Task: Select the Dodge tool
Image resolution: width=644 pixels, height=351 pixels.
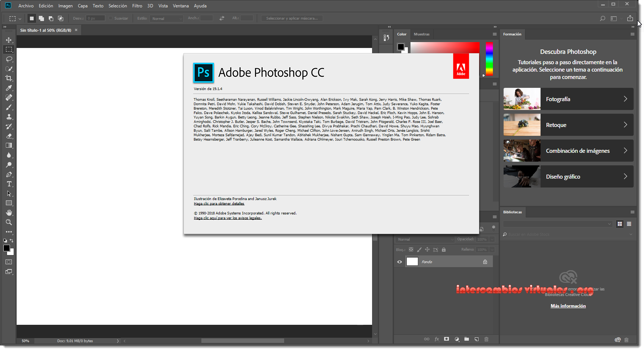Action: 9,165
